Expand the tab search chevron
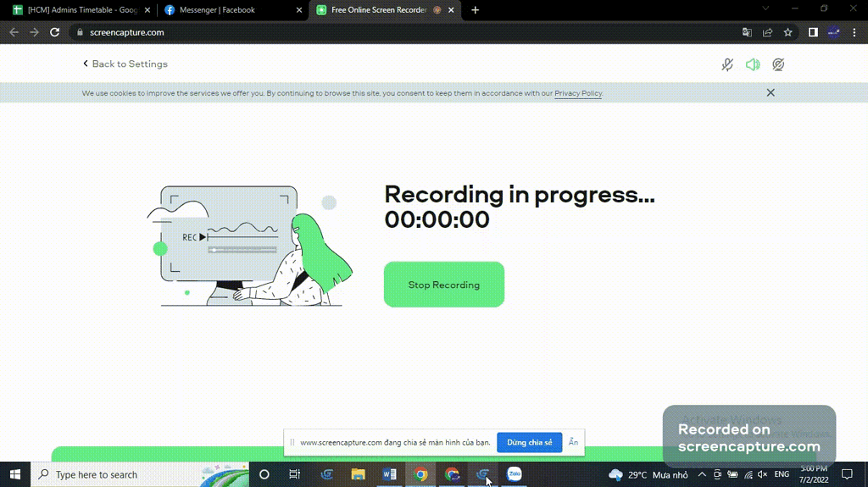 point(766,9)
